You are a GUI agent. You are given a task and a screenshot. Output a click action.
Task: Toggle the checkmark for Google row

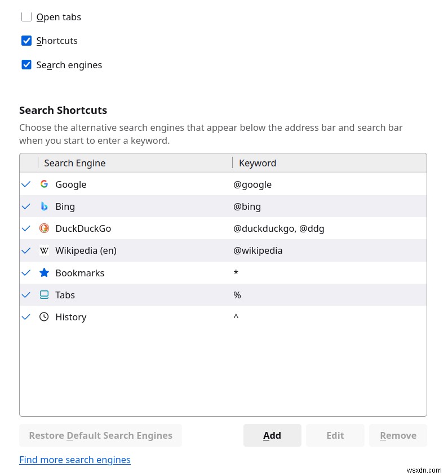26,184
